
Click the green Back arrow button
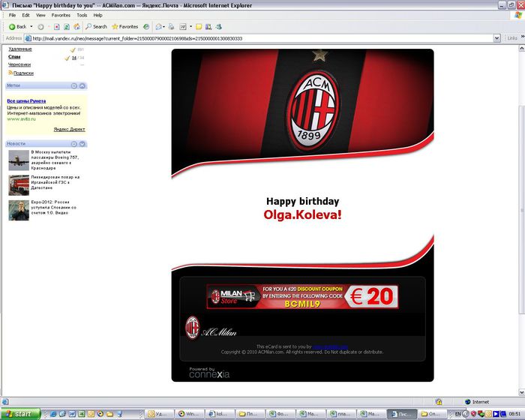17,27
